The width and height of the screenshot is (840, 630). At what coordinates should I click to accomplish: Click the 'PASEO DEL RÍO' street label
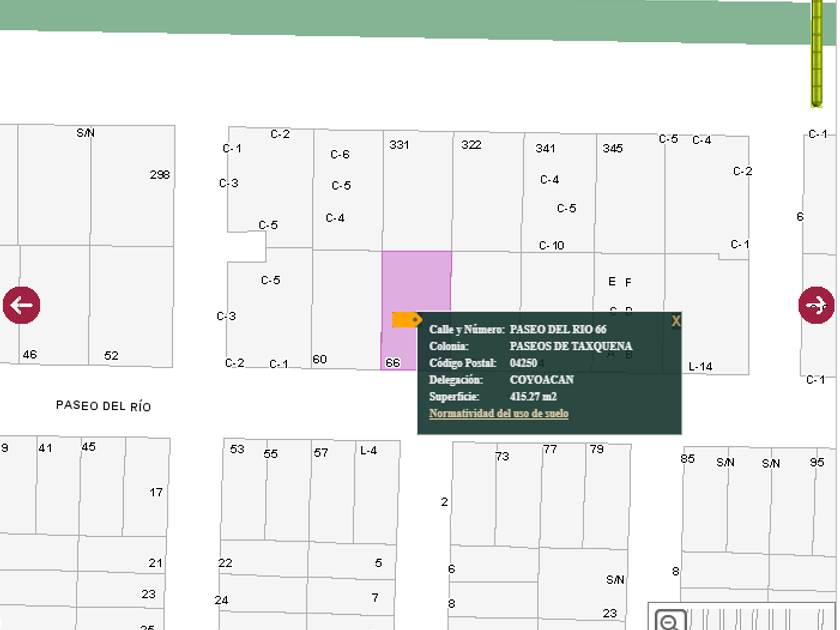[103, 406]
